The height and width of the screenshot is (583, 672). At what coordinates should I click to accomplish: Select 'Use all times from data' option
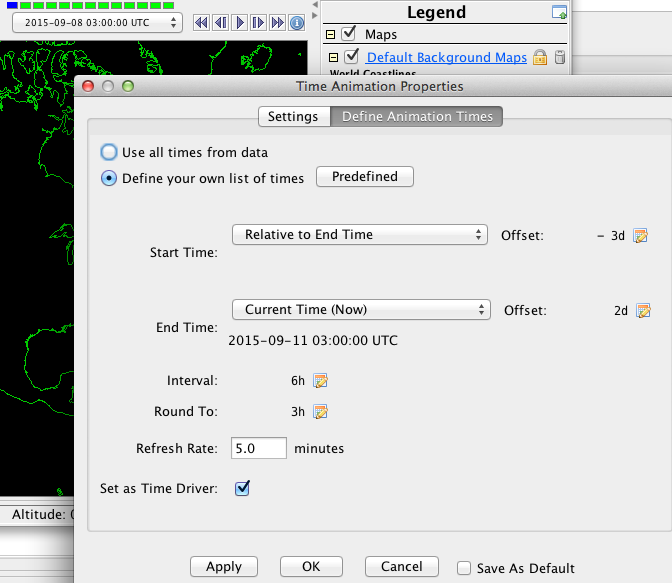108,152
